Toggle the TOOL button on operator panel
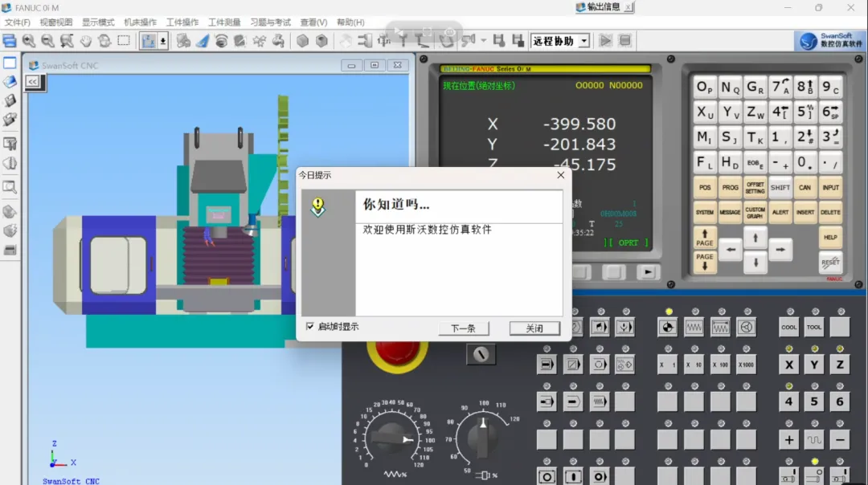The image size is (868, 485). (x=814, y=328)
